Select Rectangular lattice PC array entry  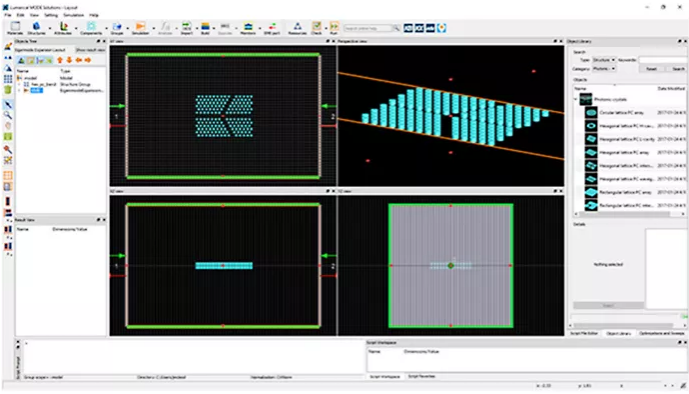coord(625,192)
